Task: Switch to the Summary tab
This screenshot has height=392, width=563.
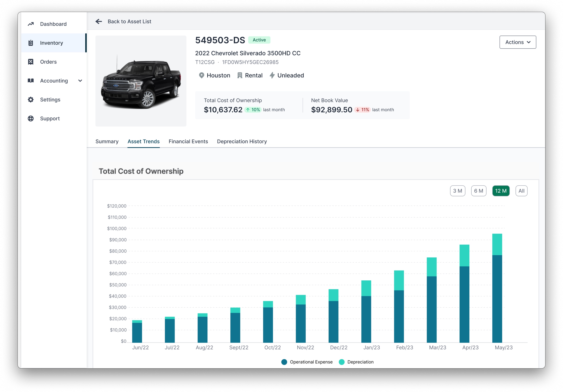Action: 107,141
